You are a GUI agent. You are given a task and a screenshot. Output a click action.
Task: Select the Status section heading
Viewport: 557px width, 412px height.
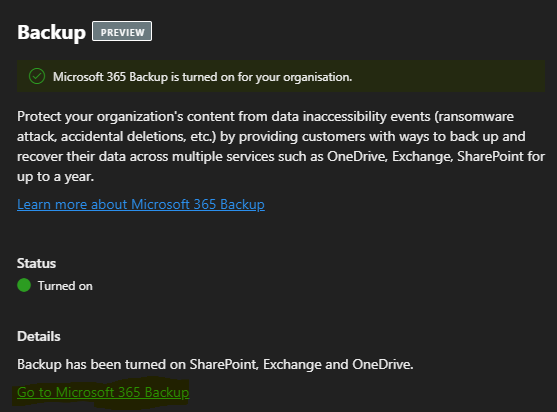(x=37, y=264)
